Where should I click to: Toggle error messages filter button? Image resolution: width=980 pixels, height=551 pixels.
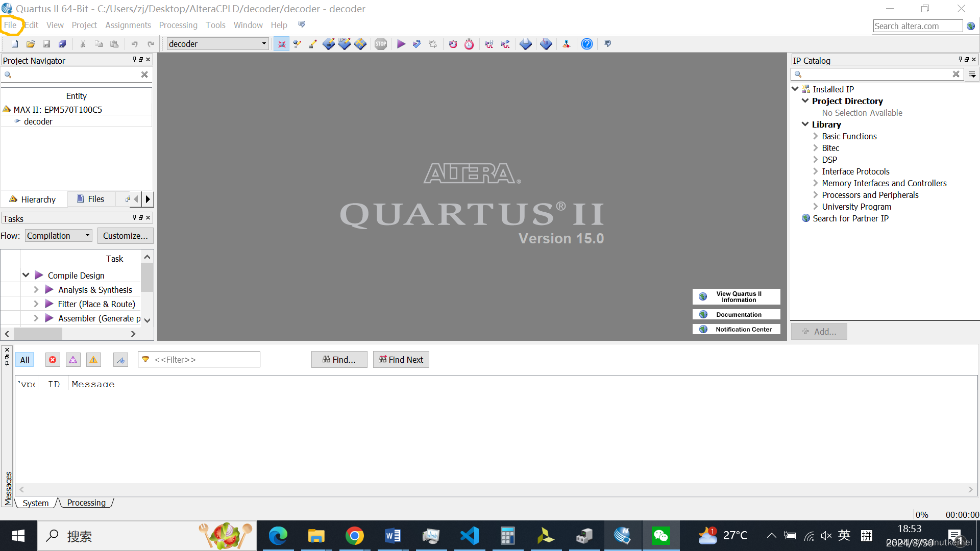(x=53, y=360)
